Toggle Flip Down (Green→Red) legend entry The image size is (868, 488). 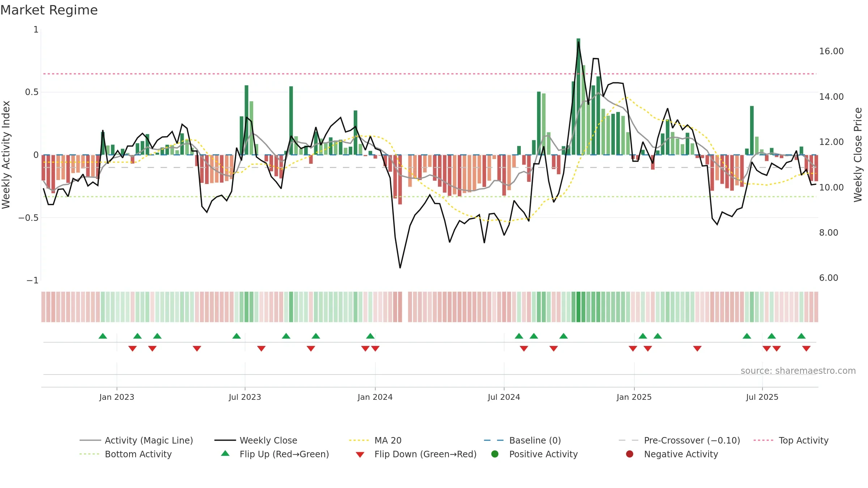pyautogui.click(x=416, y=454)
